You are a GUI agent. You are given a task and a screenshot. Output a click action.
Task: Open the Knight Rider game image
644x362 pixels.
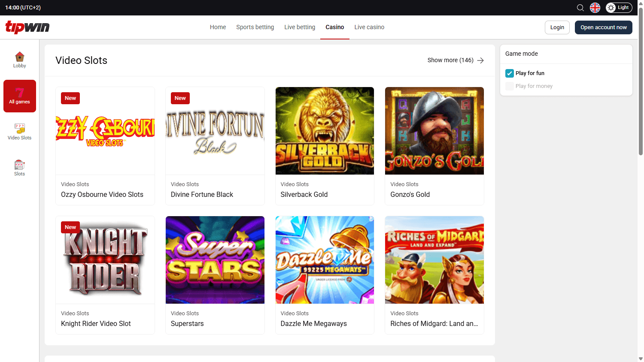[x=105, y=260]
